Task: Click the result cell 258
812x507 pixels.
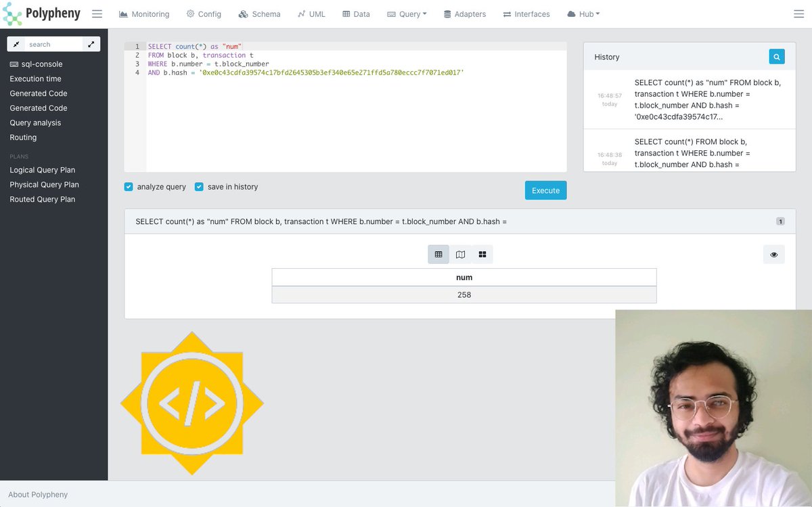Action: pos(464,295)
